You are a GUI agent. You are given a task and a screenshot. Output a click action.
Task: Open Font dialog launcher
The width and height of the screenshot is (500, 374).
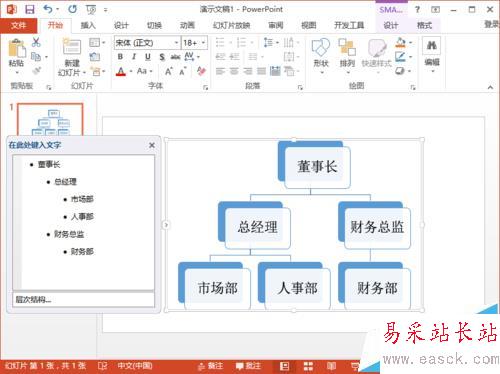(x=205, y=87)
